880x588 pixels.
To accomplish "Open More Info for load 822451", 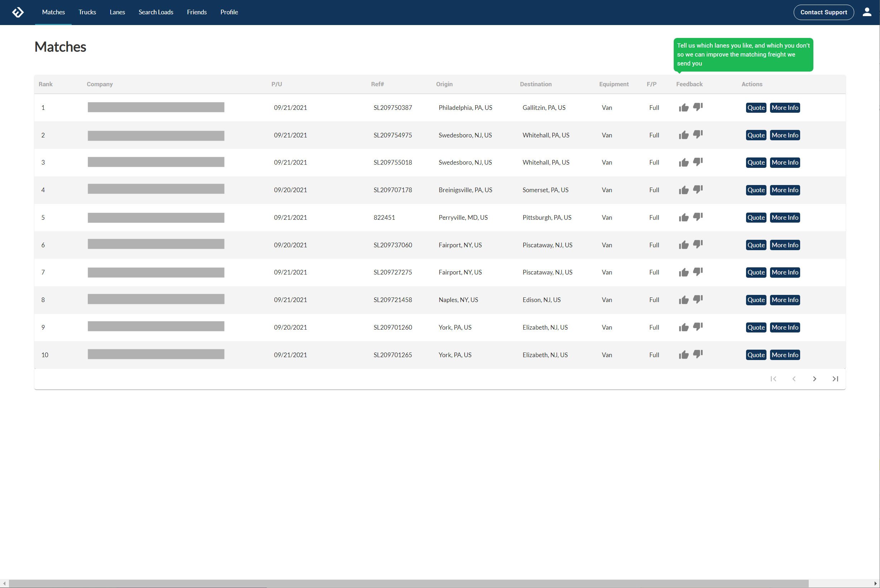I will (785, 218).
